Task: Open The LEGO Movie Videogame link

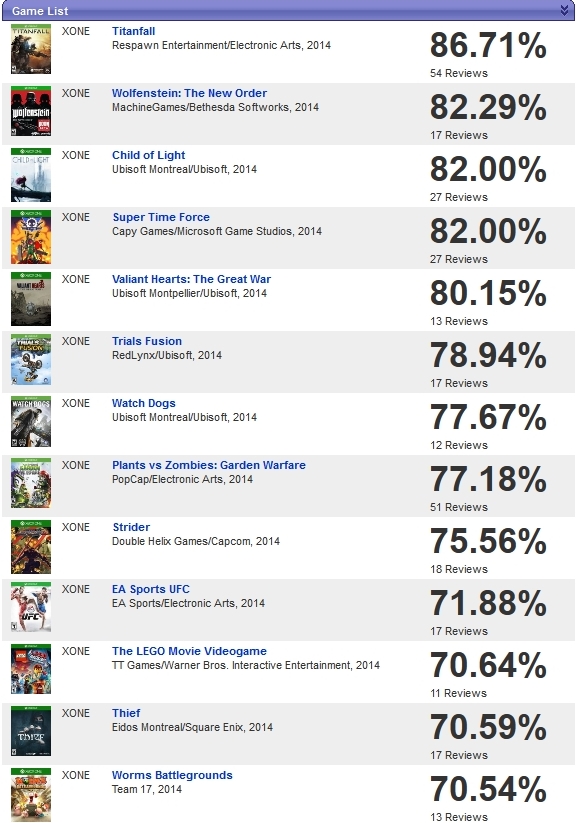Action: tap(189, 651)
